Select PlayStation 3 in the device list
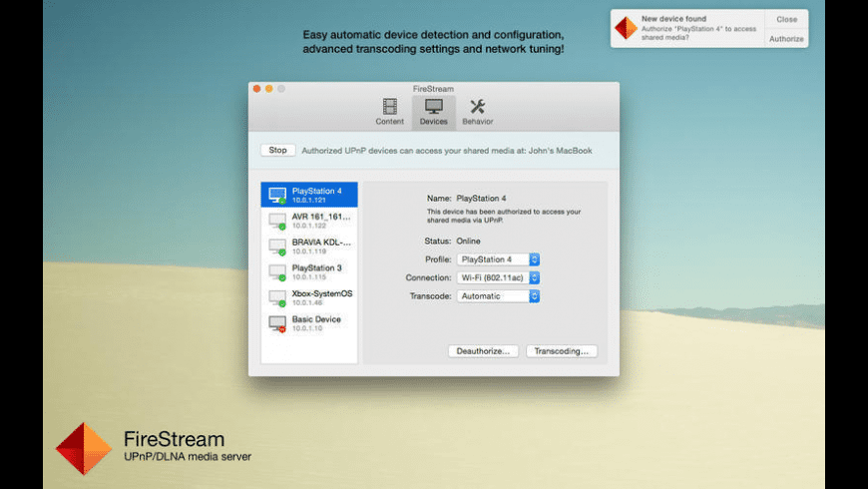The image size is (868, 489). (309, 271)
